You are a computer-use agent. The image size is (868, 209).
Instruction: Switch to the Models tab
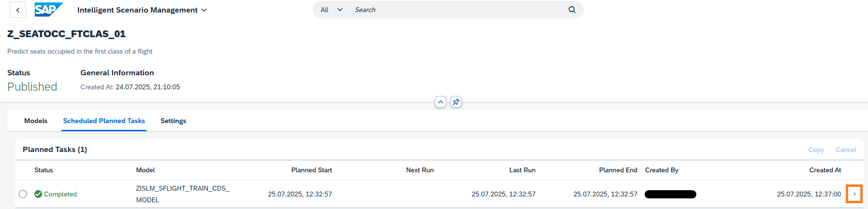tap(36, 121)
